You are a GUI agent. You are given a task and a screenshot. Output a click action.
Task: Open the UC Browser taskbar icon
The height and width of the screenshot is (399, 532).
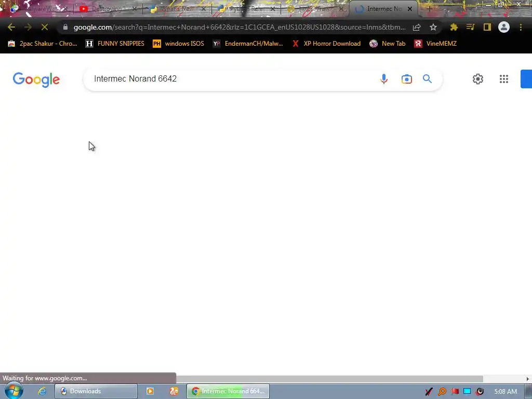(174, 391)
